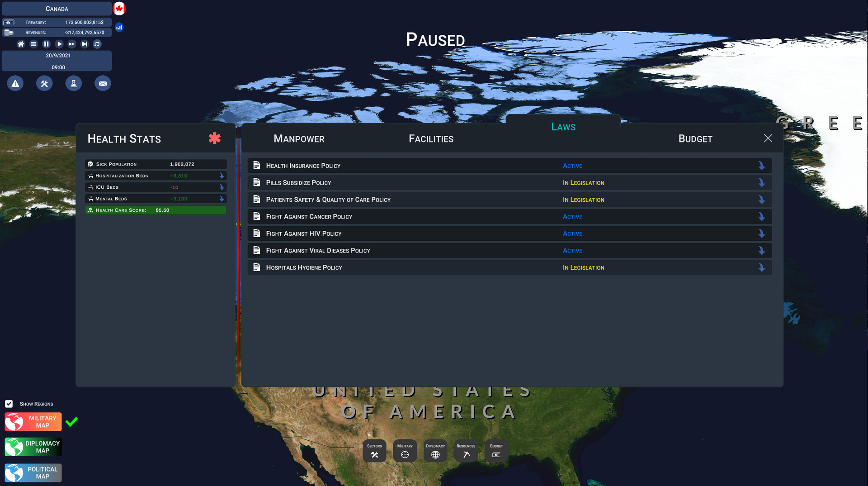This screenshot has width=868, height=486.
Task: Open the research flask icon
Action: click(x=73, y=83)
